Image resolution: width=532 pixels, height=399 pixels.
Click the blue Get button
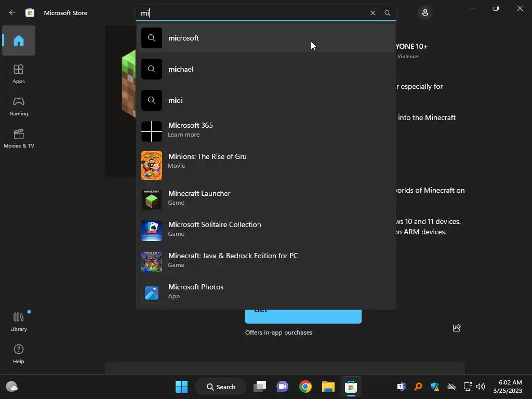point(303,316)
